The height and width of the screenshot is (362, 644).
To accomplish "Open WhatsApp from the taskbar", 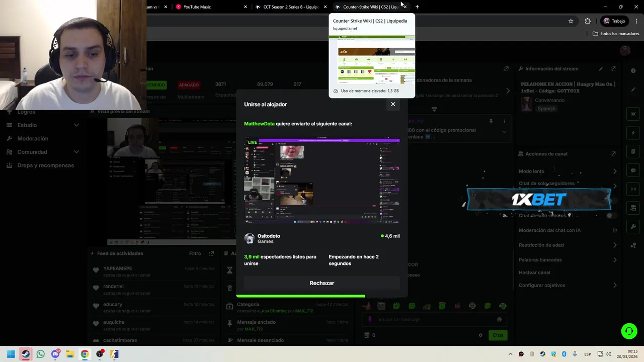I will coord(40,354).
